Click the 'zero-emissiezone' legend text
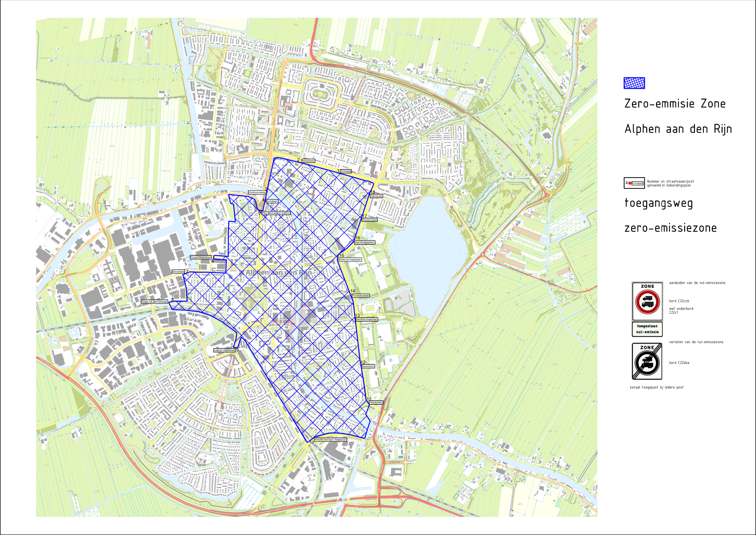756x535 pixels. point(670,228)
